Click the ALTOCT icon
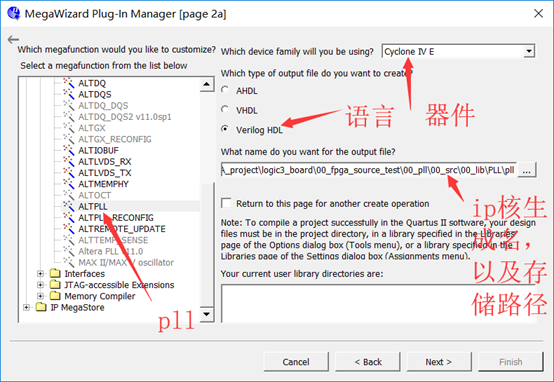This screenshot has width=554, height=382. point(69,195)
